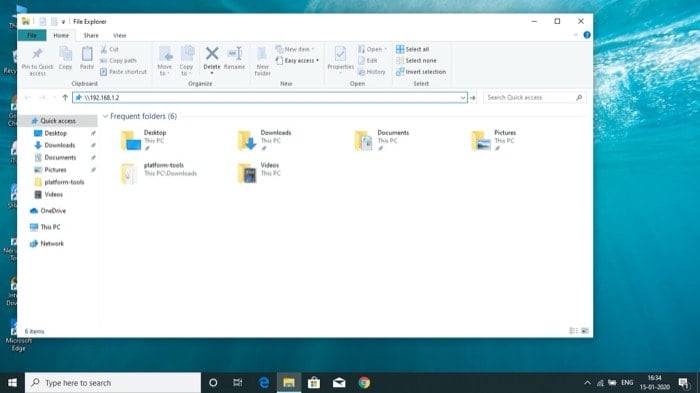Screen dimensions: 700x393
Task: Click the Back navigation arrow
Action: click(28, 97)
